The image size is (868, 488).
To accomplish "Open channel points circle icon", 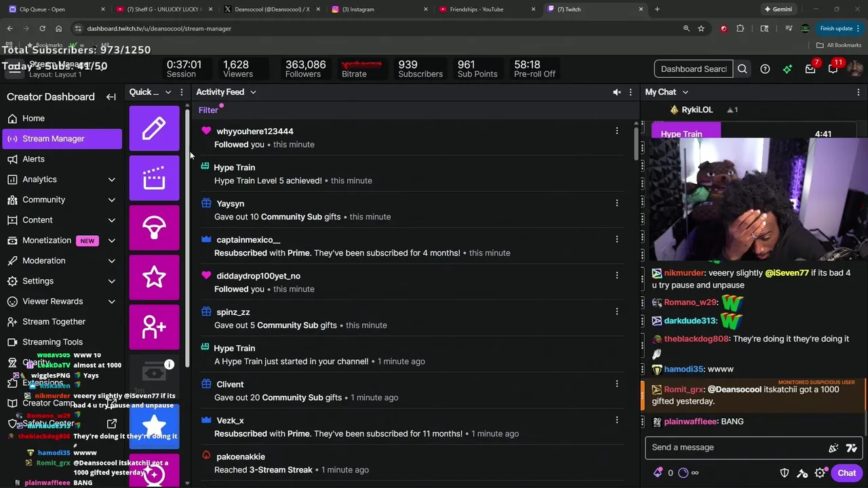I will 683,473.
